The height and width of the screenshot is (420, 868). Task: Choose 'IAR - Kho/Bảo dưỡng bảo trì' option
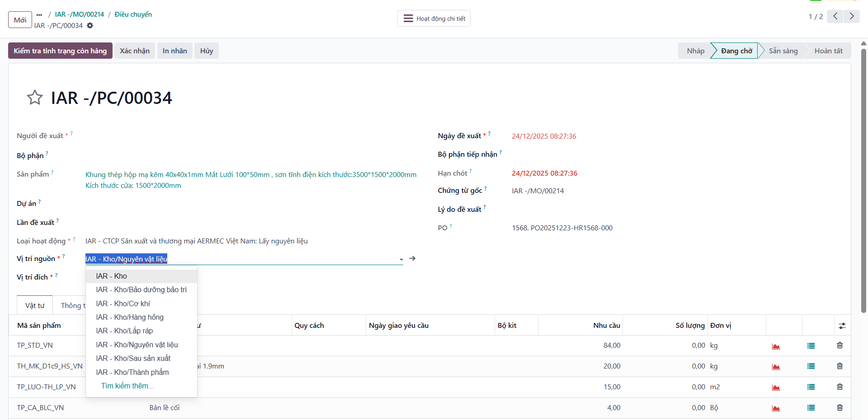pos(142,290)
